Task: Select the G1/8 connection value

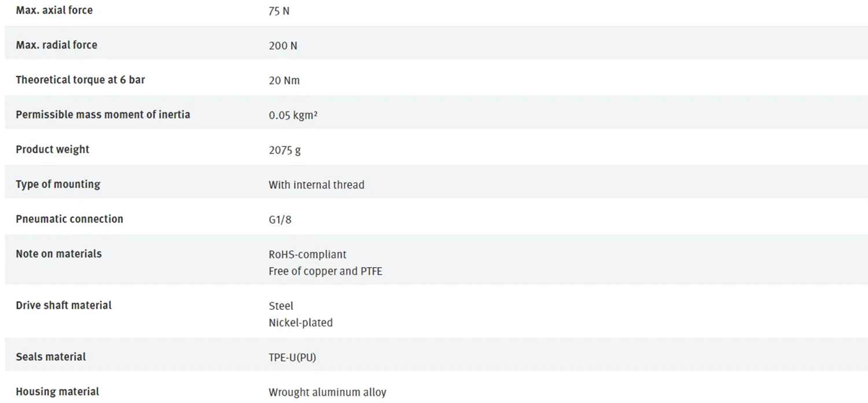Action: (x=279, y=219)
